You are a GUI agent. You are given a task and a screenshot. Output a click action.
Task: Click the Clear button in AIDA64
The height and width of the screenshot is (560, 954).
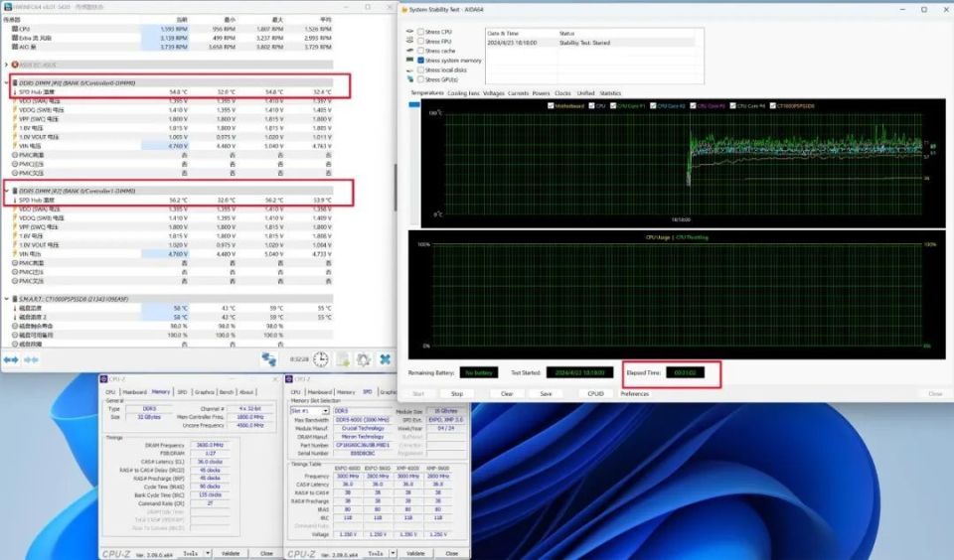click(x=507, y=394)
